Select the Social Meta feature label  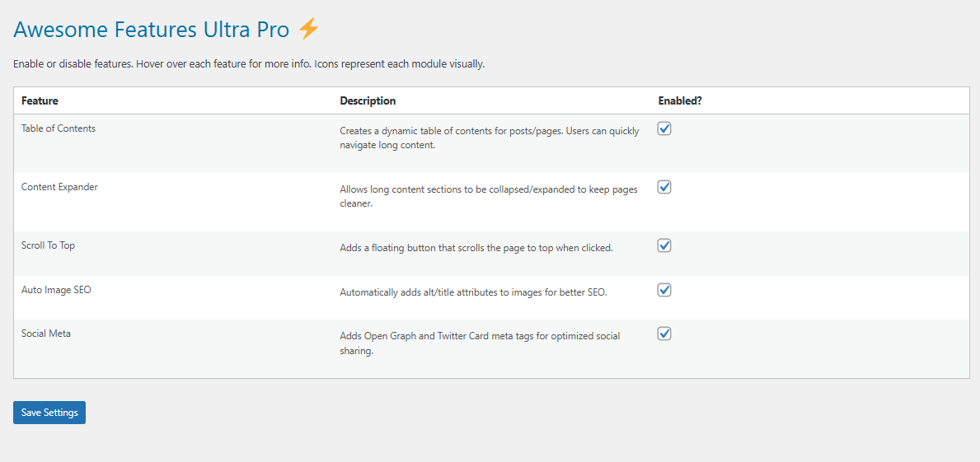(x=46, y=334)
